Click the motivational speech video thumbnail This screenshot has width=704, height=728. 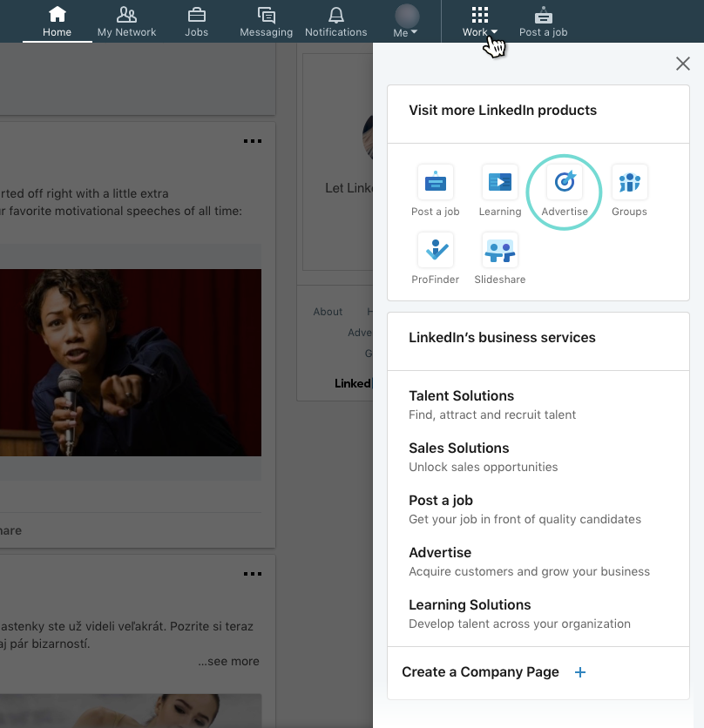point(131,361)
